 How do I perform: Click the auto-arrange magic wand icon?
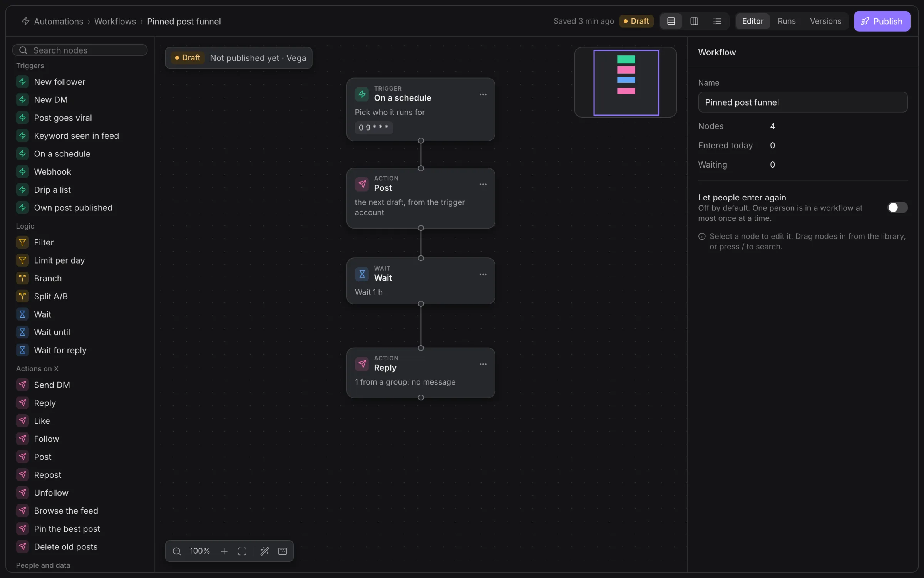click(264, 551)
